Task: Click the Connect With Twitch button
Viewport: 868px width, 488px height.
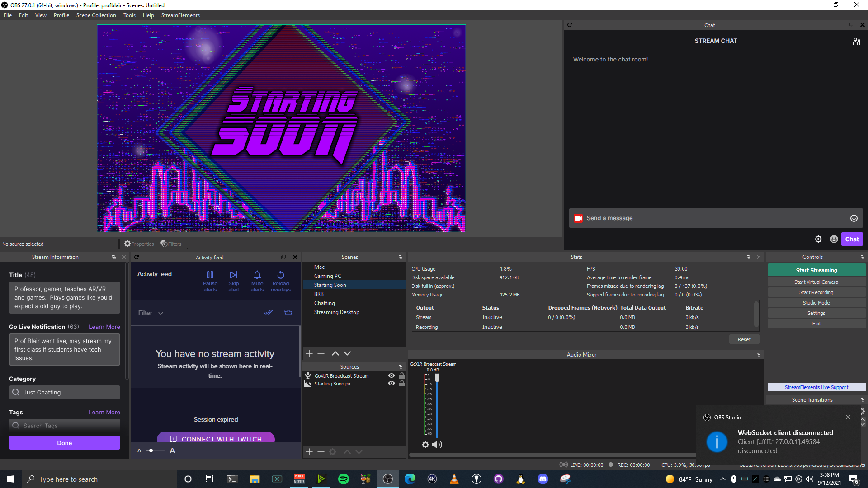Action: (216, 438)
